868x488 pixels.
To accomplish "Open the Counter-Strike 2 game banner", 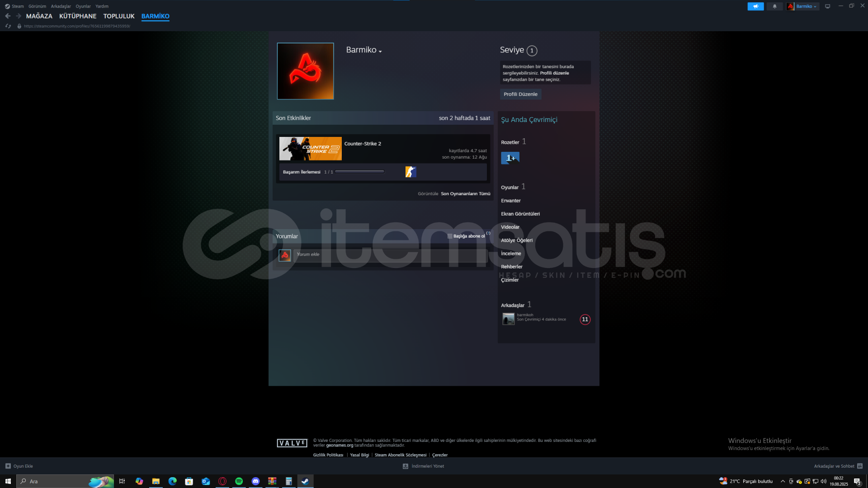I will pos(310,149).
